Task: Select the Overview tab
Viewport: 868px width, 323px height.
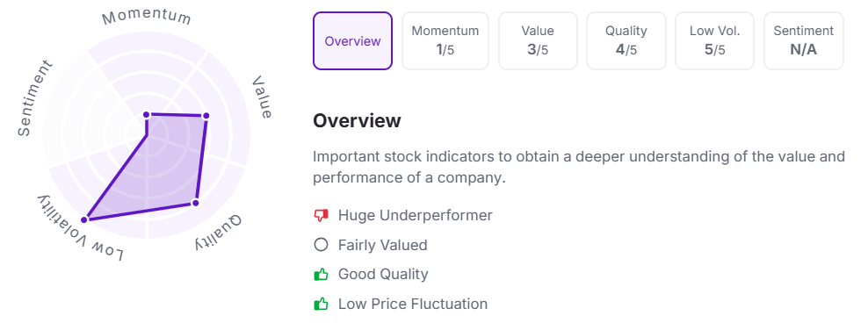Action: (352, 41)
